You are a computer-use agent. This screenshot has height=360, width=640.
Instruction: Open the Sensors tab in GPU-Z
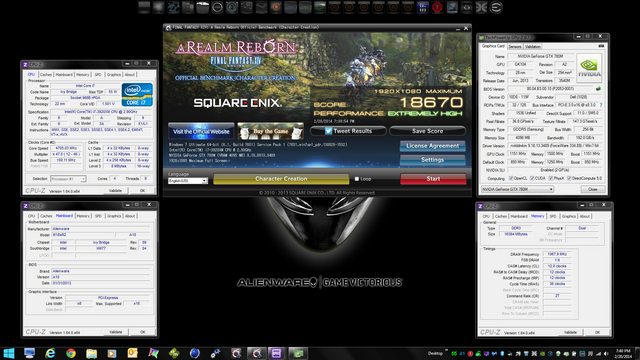515,47
